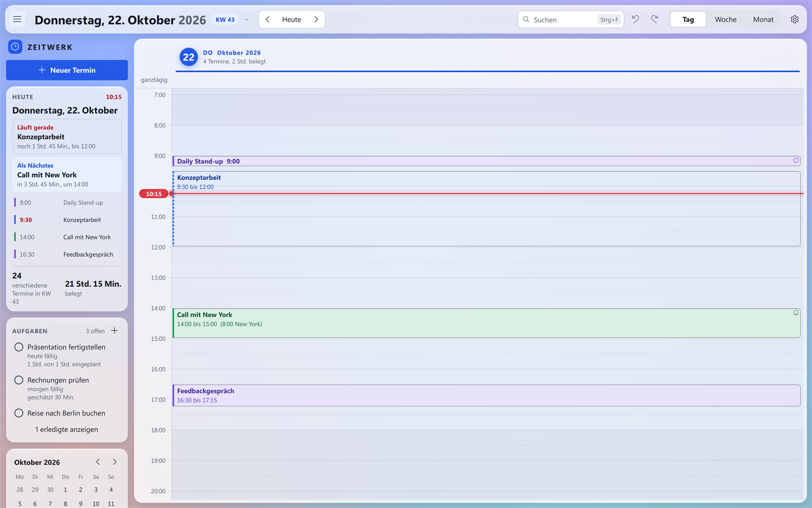
Task: Select the 16:30 Feedbackgespräch agenda row
Action: click(x=66, y=254)
